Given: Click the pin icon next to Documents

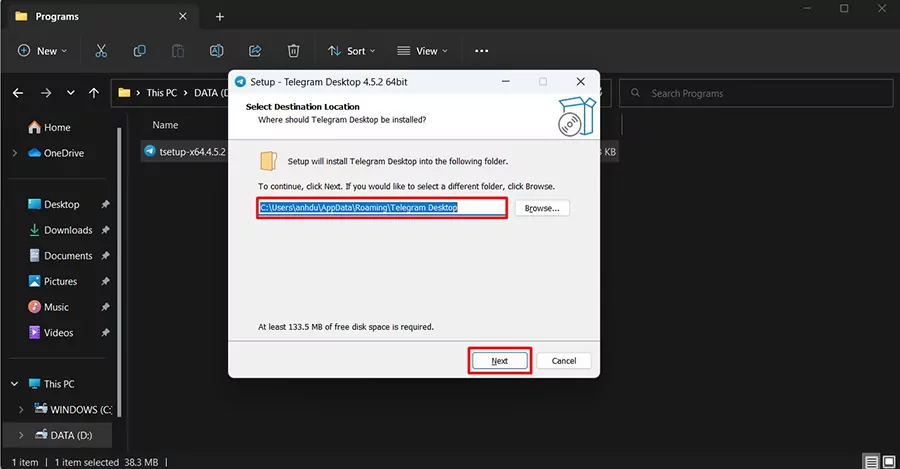Looking at the screenshot, I should [106, 256].
